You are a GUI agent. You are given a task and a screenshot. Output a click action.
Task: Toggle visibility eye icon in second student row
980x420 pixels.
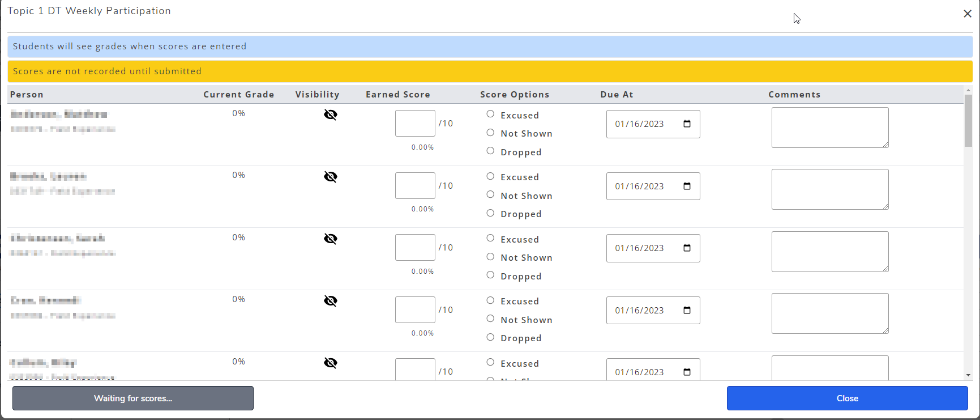[x=331, y=177]
